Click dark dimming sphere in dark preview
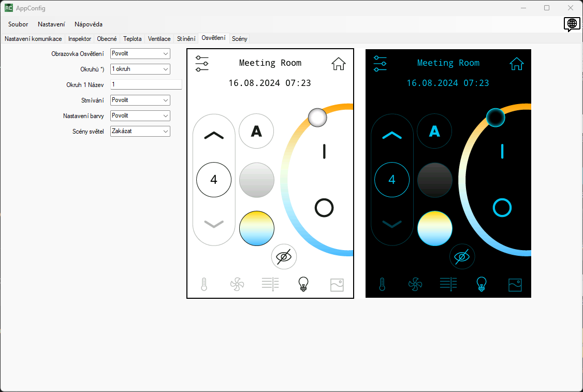The image size is (583, 392). (x=434, y=180)
